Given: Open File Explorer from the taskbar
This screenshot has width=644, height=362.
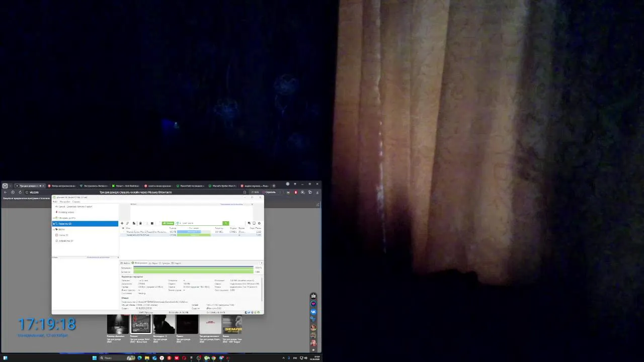Looking at the screenshot, I should point(147,358).
